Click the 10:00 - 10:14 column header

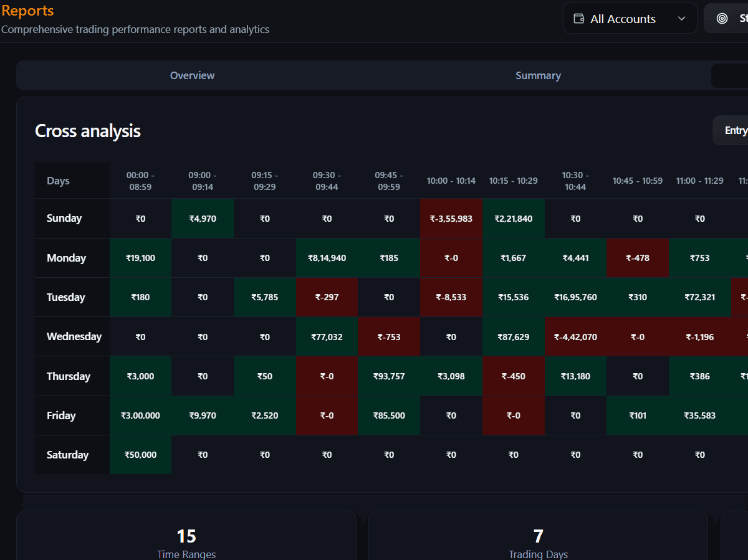pos(451,180)
